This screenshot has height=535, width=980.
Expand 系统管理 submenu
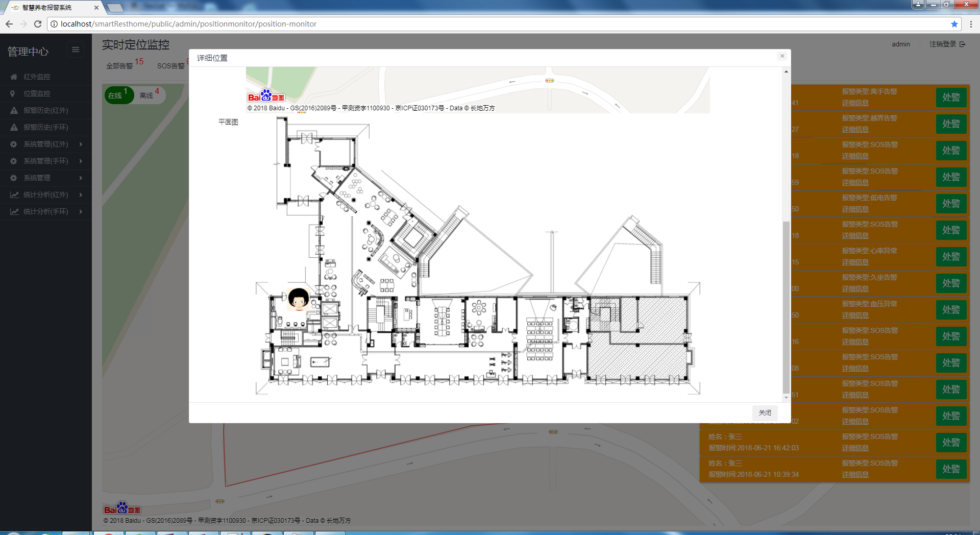coord(46,178)
